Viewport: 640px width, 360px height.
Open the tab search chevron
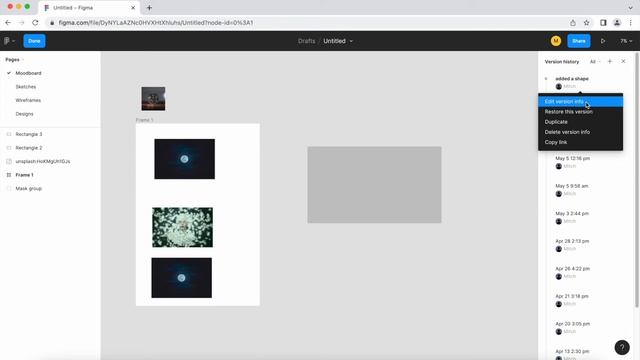(631, 8)
